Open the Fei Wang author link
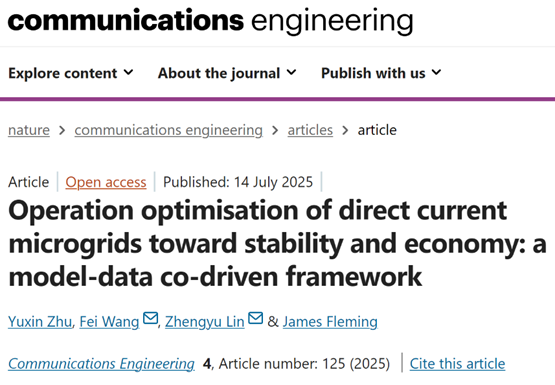 point(109,322)
